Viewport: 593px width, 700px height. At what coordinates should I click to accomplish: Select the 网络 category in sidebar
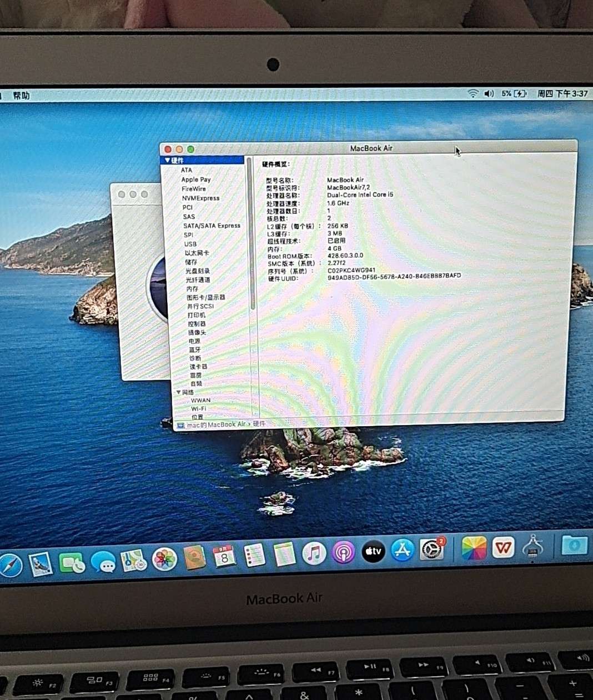pyautogui.click(x=188, y=392)
